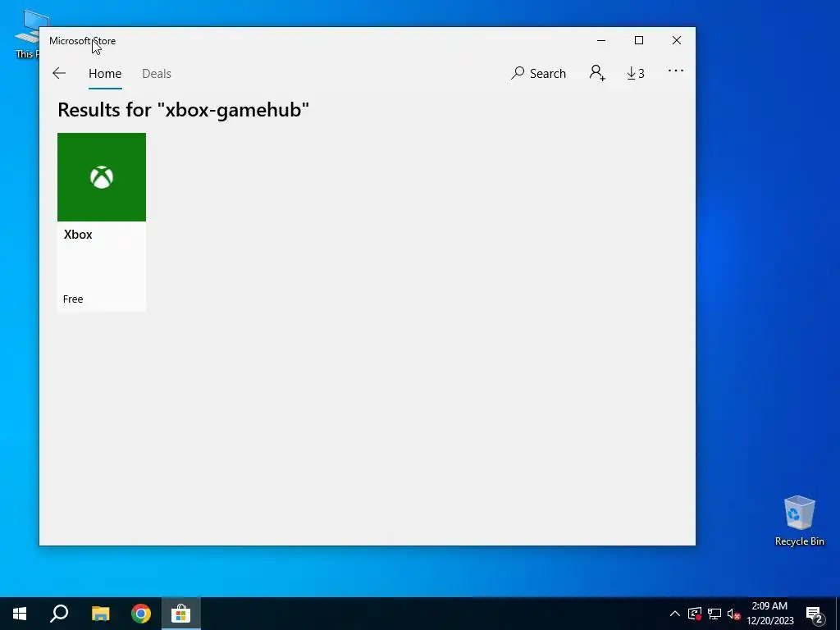The image size is (840, 630).
Task: Close the Microsoft Store window
Action: (x=677, y=40)
